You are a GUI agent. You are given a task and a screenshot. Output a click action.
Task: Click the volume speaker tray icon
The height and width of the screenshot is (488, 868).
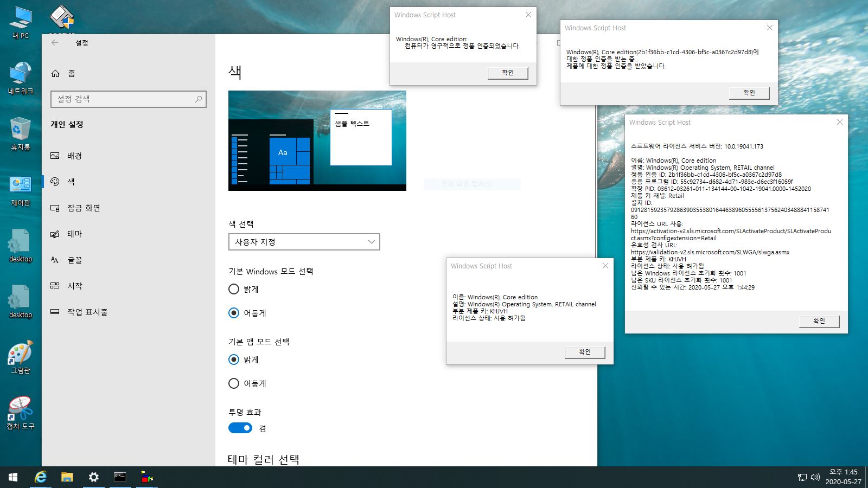(x=815, y=477)
